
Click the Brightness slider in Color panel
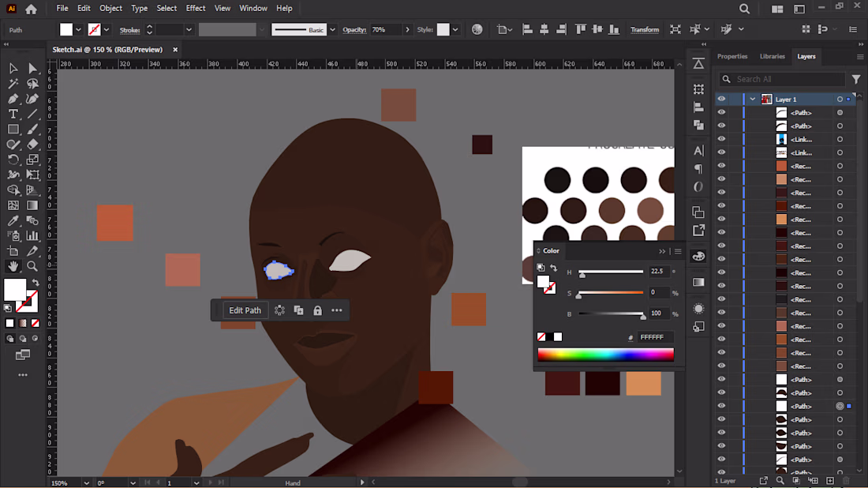click(x=611, y=314)
